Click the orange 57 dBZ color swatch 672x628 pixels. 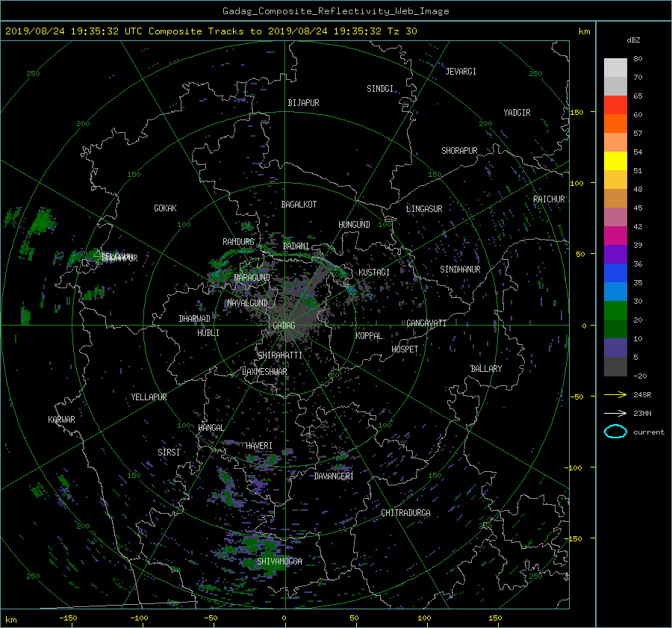tap(615, 124)
